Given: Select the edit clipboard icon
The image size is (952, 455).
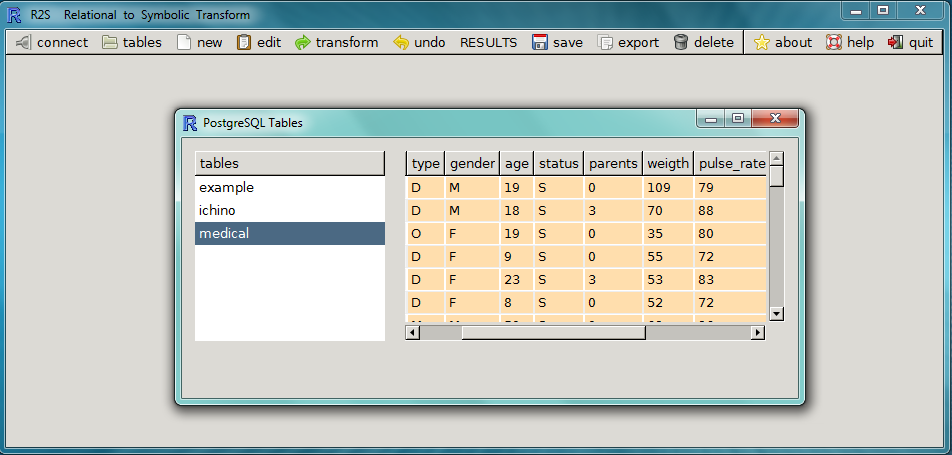Looking at the screenshot, I should click(x=244, y=43).
